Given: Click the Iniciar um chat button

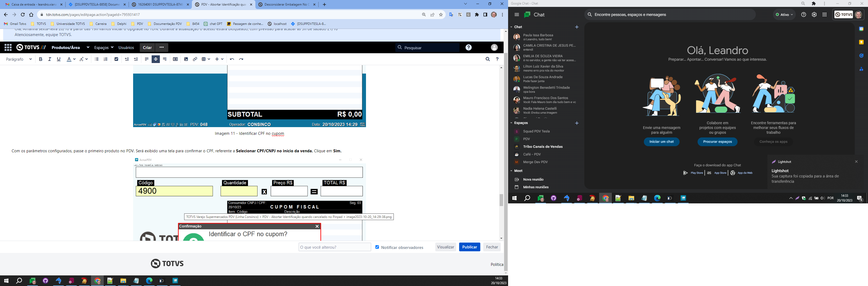Looking at the screenshot, I should coord(661,142).
